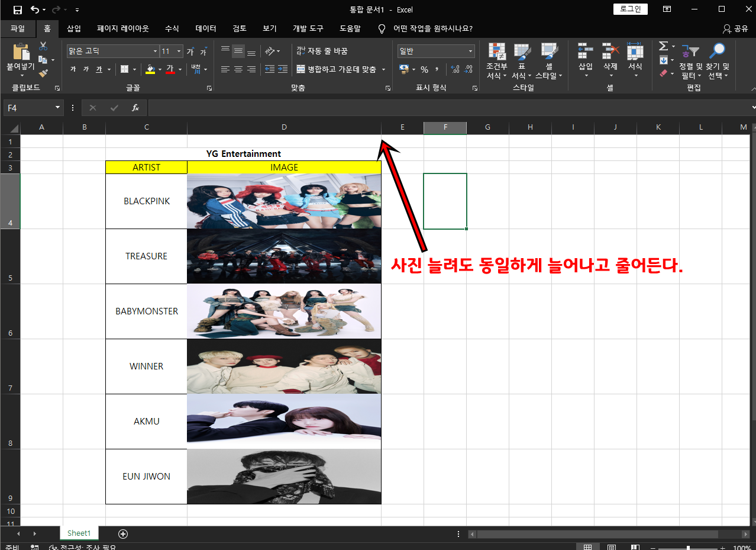Click the comma style icon
The height and width of the screenshot is (550, 756).
pyautogui.click(x=437, y=69)
